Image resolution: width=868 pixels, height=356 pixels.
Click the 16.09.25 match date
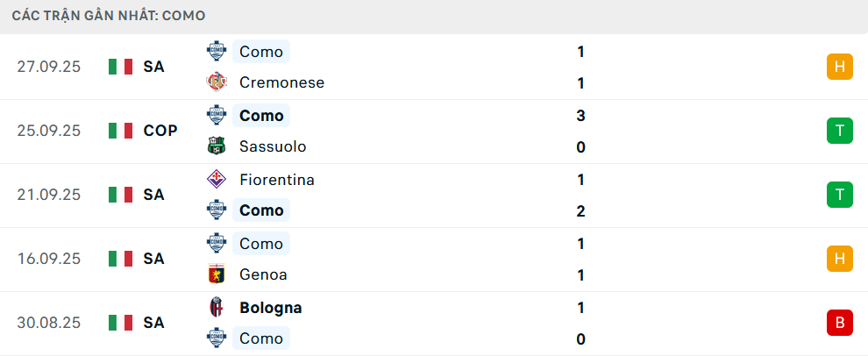[x=49, y=259]
